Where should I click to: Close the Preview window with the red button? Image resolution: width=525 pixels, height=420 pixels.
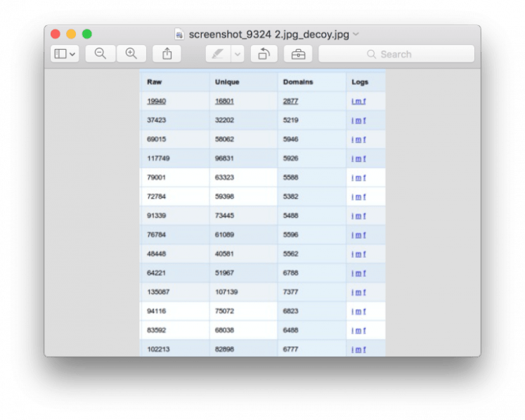coord(56,34)
